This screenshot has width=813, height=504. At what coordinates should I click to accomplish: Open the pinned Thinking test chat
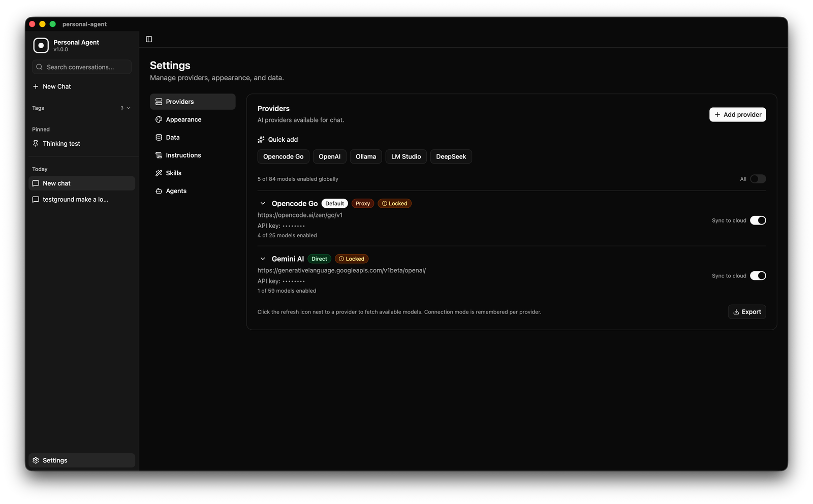pos(82,144)
